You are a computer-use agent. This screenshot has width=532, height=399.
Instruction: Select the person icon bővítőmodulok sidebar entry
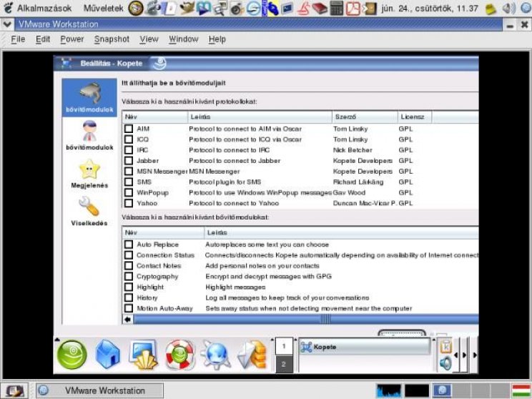pyautogui.click(x=89, y=135)
